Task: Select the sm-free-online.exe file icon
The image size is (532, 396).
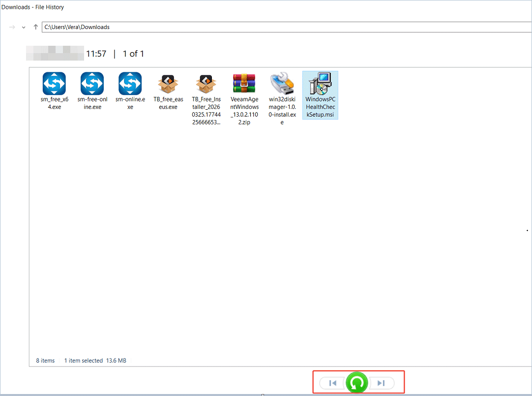Action: pyautogui.click(x=92, y=84)
